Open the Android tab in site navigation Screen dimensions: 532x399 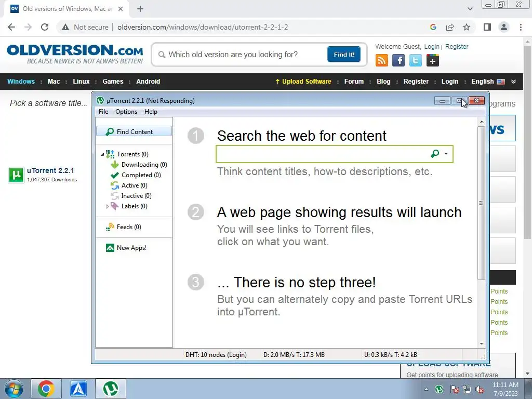(148, 82)
